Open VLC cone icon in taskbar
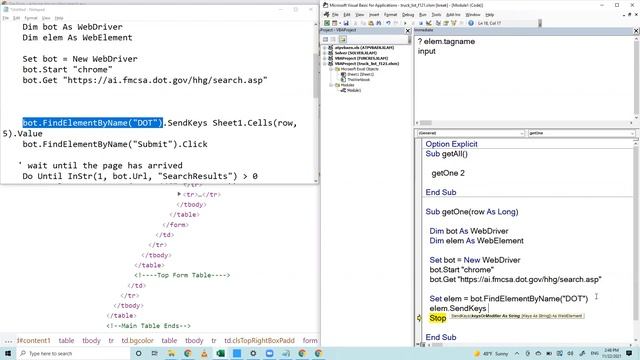Viewport: 640px width, 360px height. (x=204, y=353)
